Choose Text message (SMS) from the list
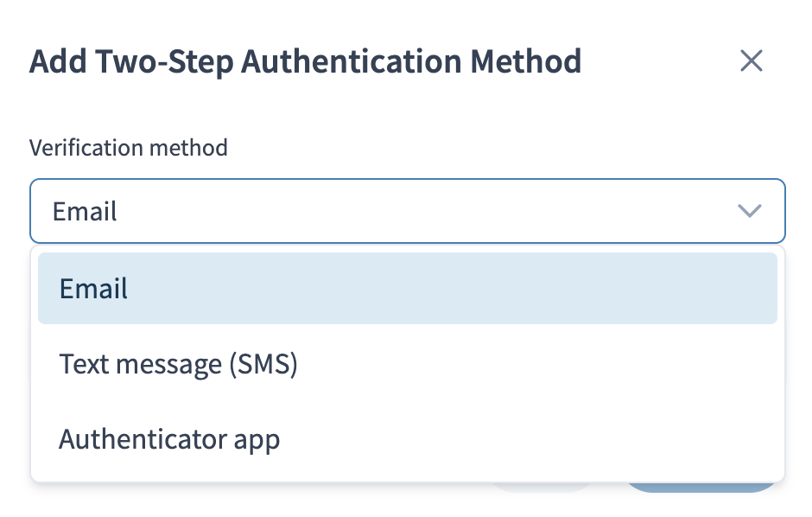Screen dimensions: 812x517 pos(408,364)
